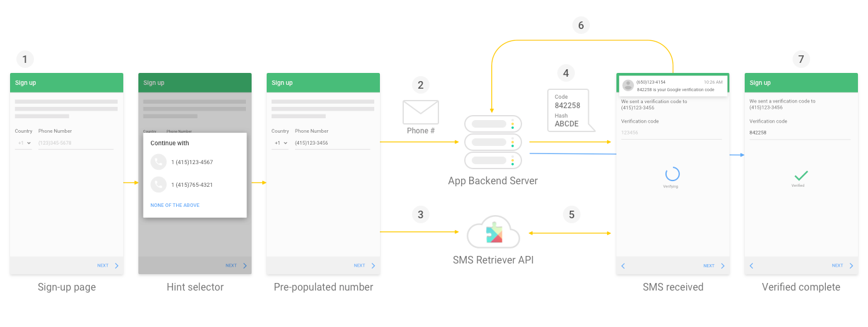Open Country +1 dropdown on Pre-populated number screen
Image resolution: width=868 pixels, height=327 pixels.
pyautogui.click(x=281, y=143)
